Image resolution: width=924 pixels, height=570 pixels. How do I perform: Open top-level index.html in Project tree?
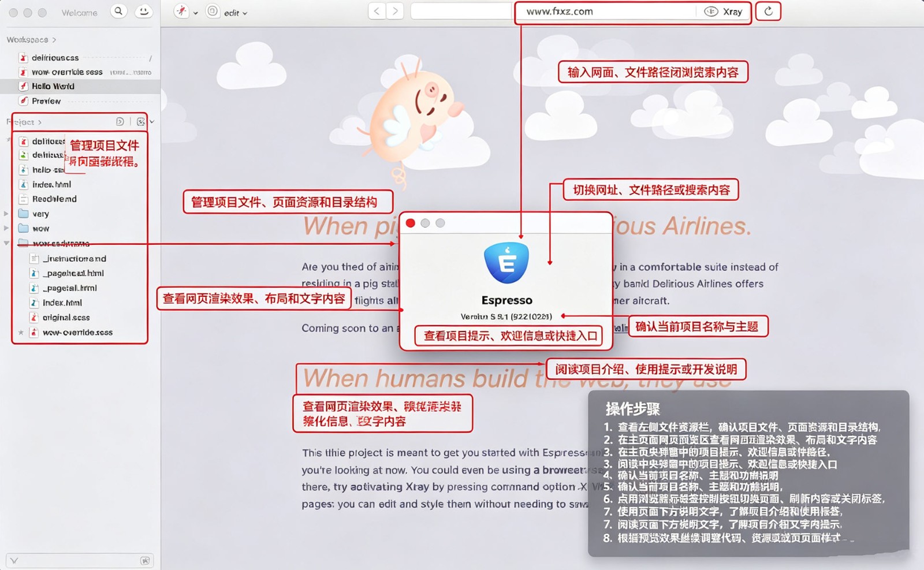tap(51, 185)
